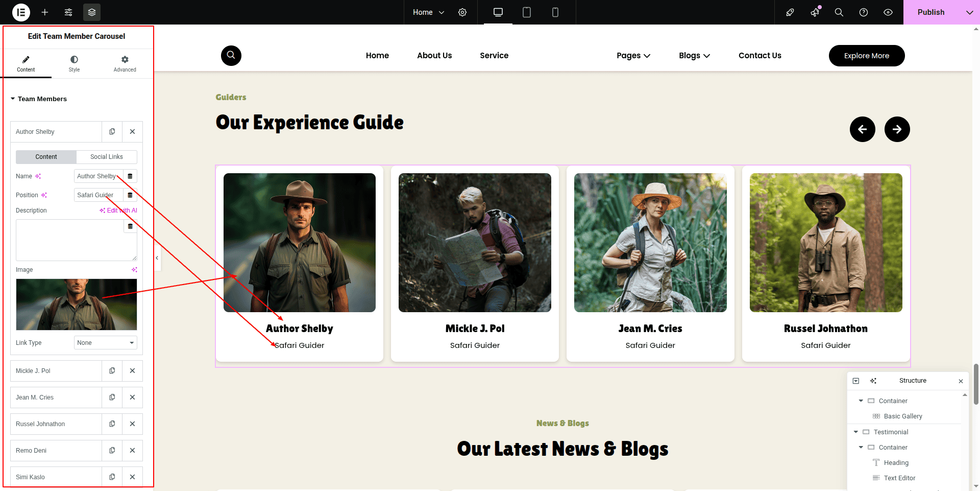This screenshot has width=980, height=491.
Task: Remove the Jean M. Cries item
Action: (132, 398)
